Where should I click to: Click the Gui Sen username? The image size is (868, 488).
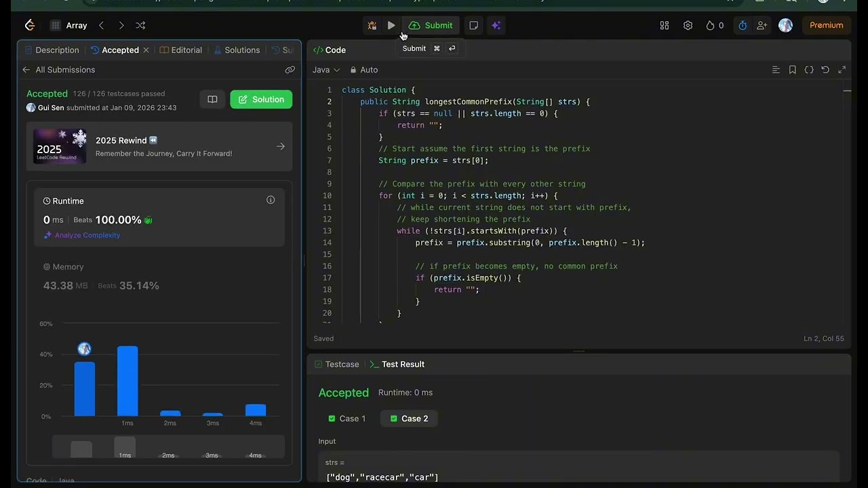click(51, 108)
